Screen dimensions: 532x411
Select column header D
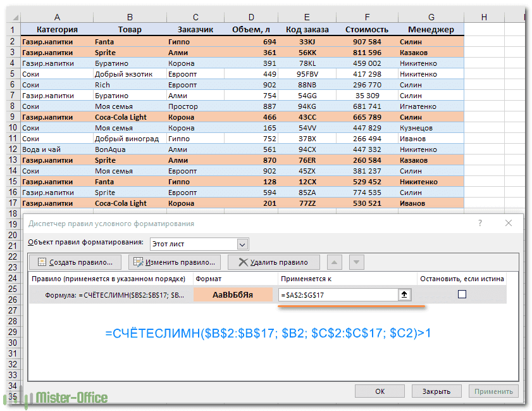point(252,17)
